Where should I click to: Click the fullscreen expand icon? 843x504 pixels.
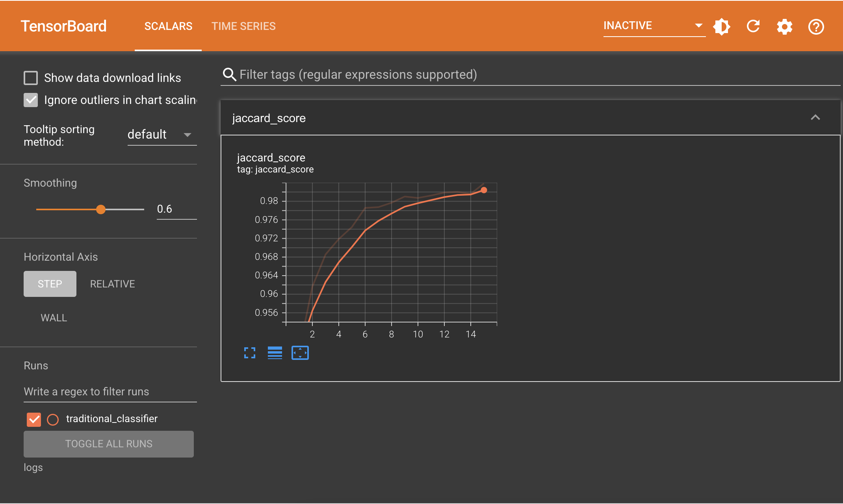(x=250, y=353)
